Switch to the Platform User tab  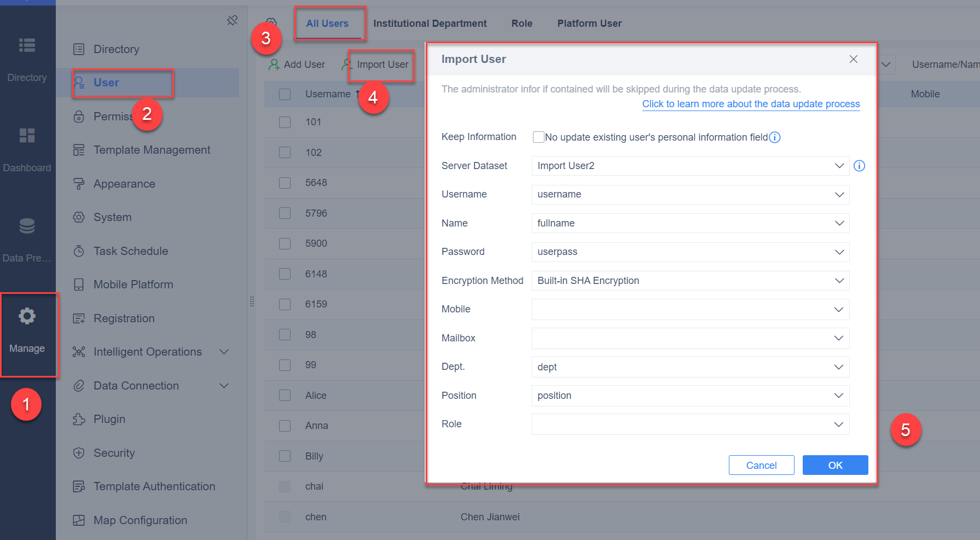pos(589,23)
